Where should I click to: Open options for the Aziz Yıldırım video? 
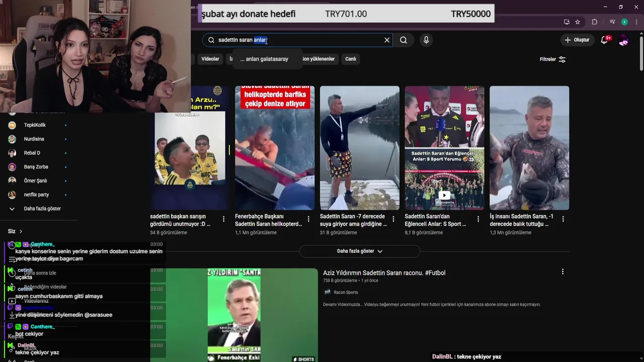tap(562, 271)
